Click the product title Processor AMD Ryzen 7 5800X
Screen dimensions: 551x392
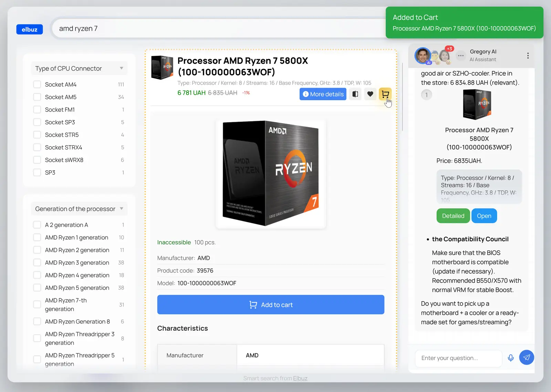[x=242, y=66]
